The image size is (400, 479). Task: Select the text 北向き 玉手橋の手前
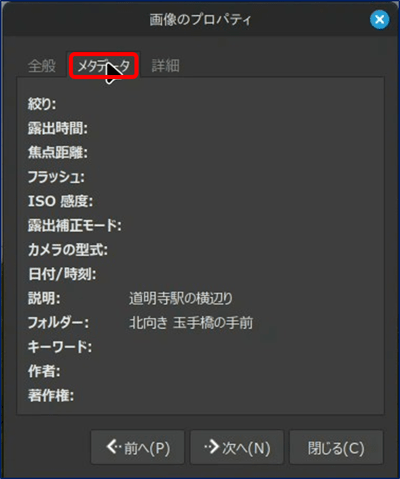point(191,323)
